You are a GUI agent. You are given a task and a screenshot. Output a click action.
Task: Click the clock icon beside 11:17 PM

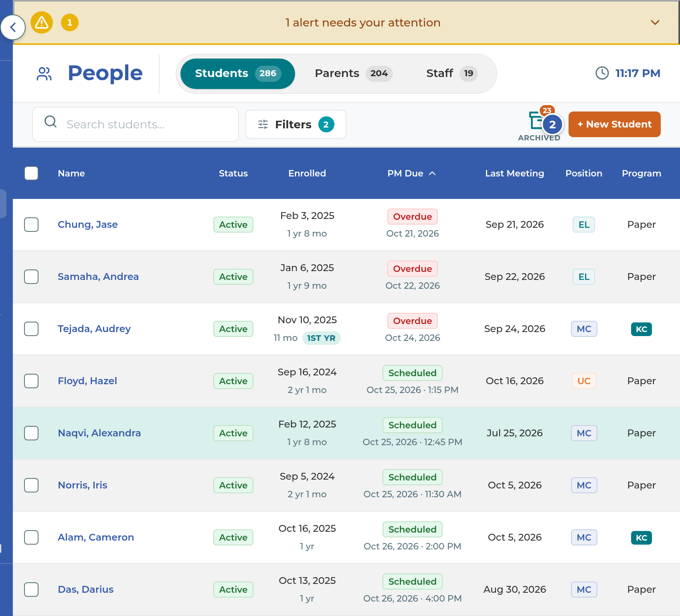coord(602,73)
